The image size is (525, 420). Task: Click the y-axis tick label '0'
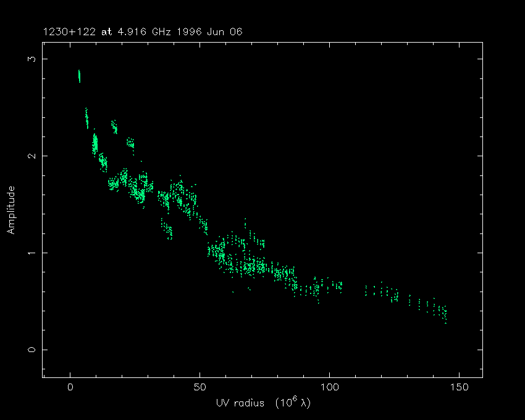point(28,350)
